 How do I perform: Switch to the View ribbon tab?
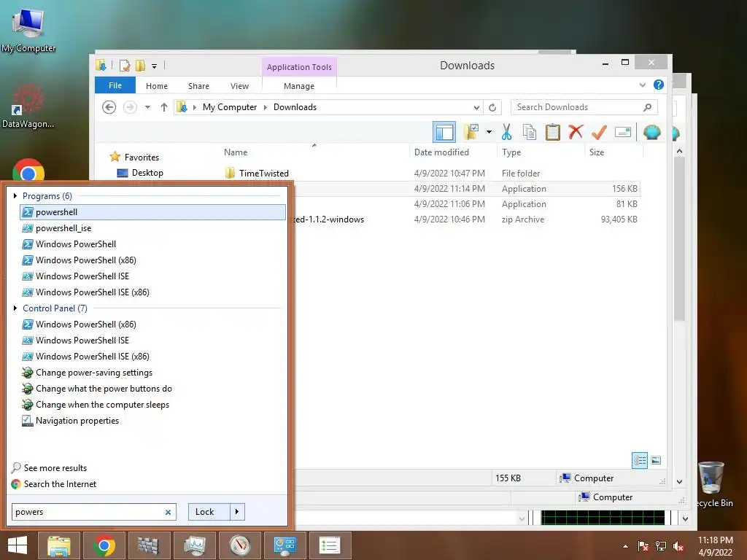pyautogui.click(x=239, y=86)
